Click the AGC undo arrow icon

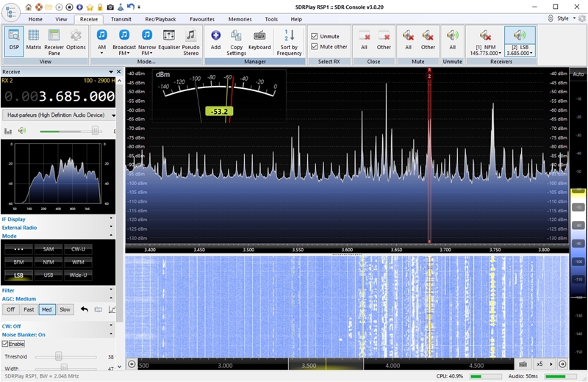84,309
